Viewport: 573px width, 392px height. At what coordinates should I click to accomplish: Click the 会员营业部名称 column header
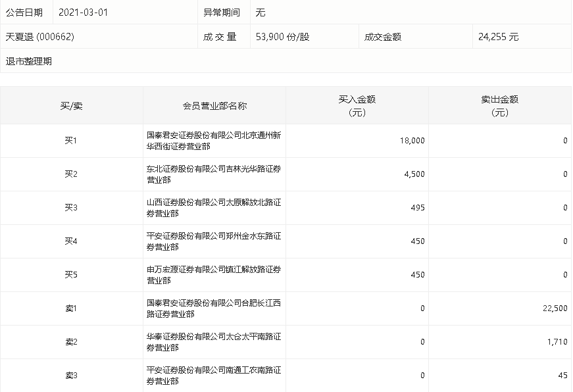pyautogui.click(x=214, y=106)
